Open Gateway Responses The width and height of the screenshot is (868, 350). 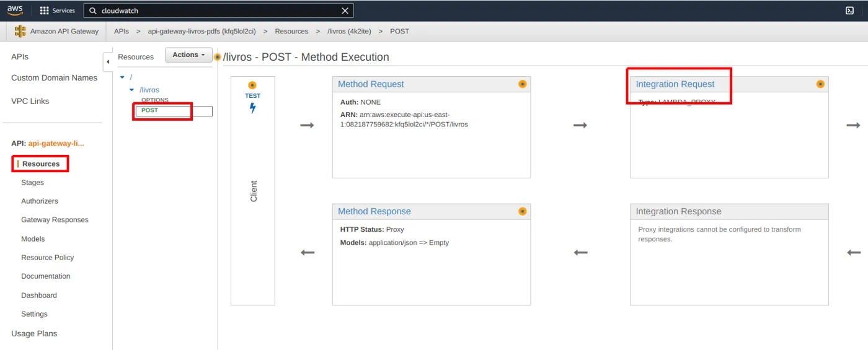click(x=55, y=220)
